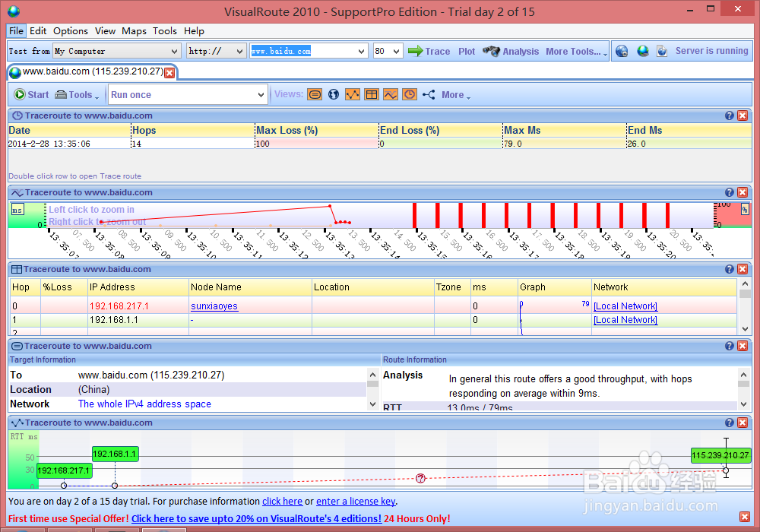
Task: Click second globe icon beside Server status
Action: 643,51
